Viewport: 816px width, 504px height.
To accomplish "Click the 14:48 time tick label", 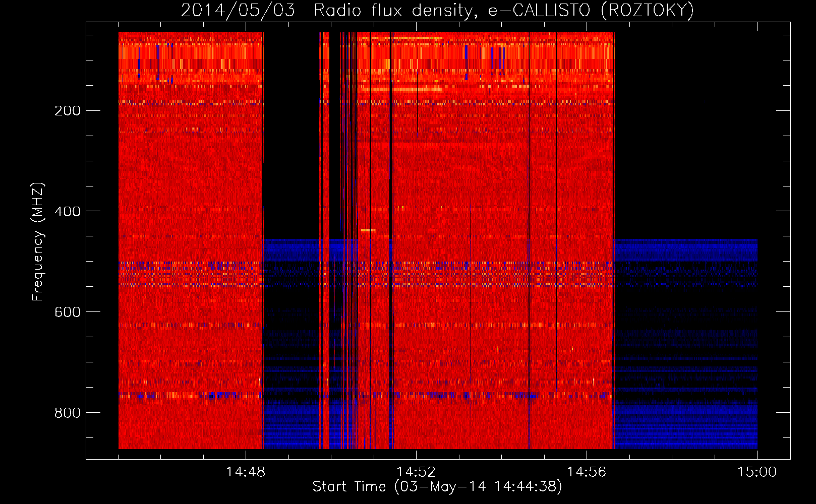I will [246, 472].
